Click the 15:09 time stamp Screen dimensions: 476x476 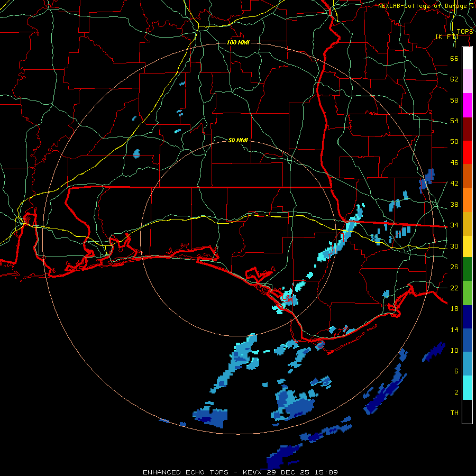pyautogui.click(x=326, y=472)
